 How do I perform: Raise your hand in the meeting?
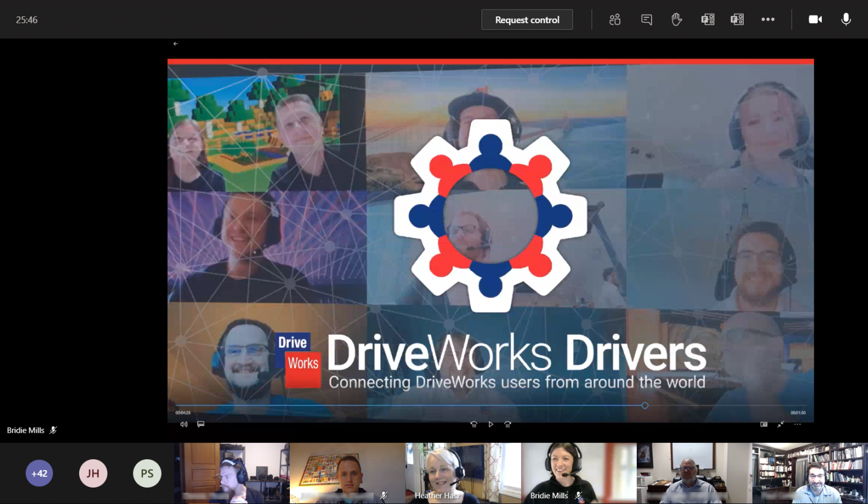(676, 19)
